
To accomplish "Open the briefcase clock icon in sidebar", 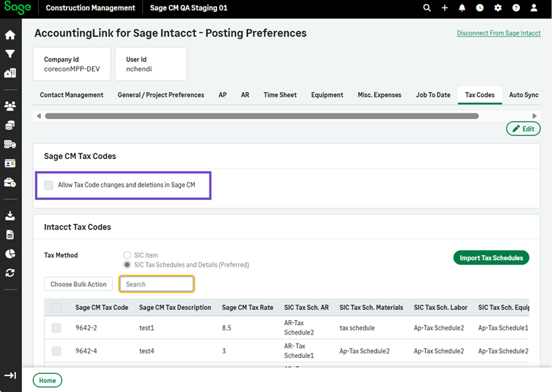I will [x=10, y=183].
